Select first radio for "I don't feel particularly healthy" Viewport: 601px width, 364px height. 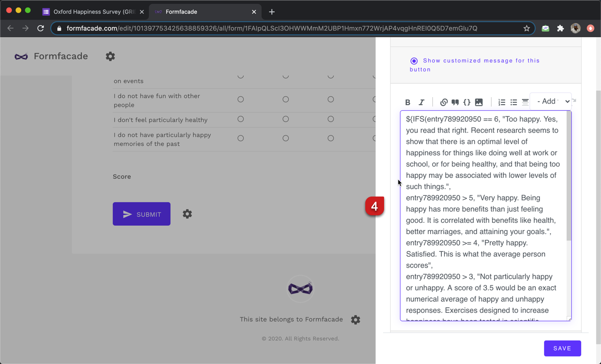(240, 119)
